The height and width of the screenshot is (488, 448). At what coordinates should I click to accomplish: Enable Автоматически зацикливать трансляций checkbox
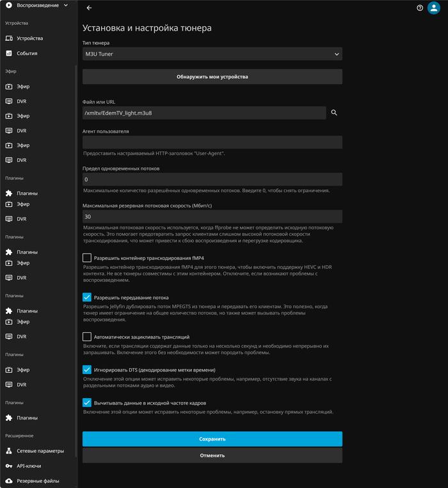coord(87,337)
